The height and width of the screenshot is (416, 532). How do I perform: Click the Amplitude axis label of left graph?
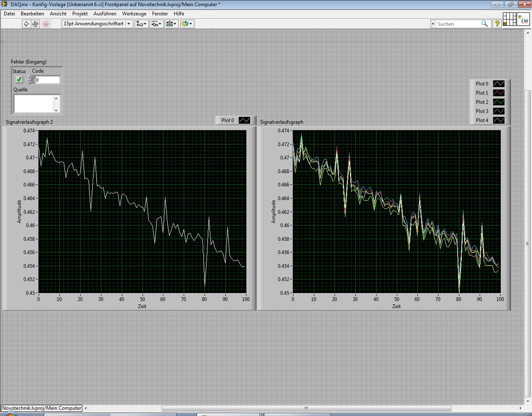(19, 212)
